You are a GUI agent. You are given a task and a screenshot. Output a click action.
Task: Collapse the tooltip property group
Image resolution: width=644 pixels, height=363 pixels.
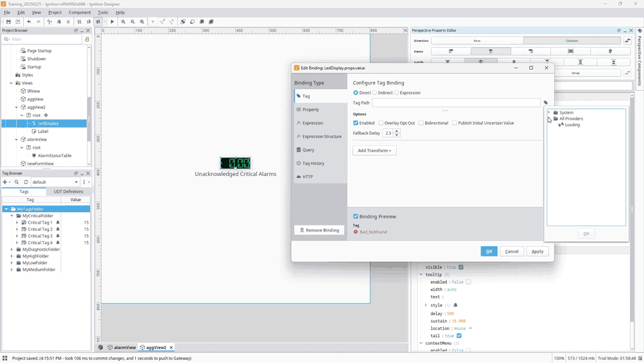coord(421,275)
